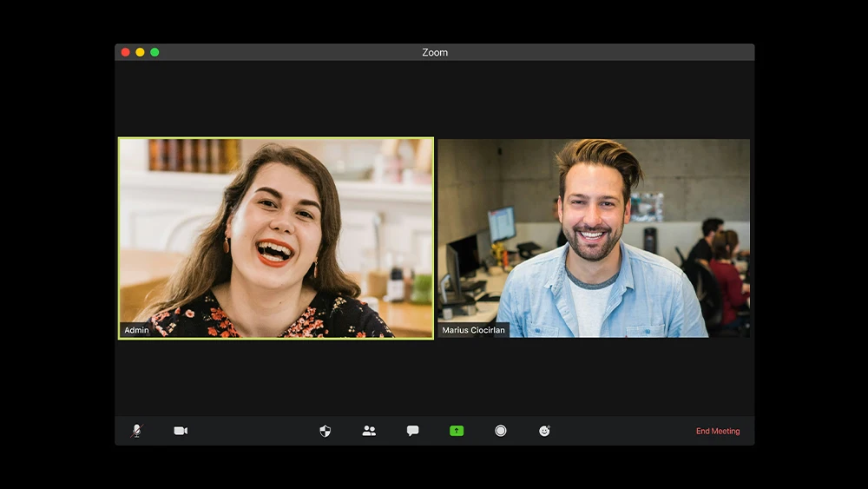Toggle the video camera icon

click(x=181, y=431)
